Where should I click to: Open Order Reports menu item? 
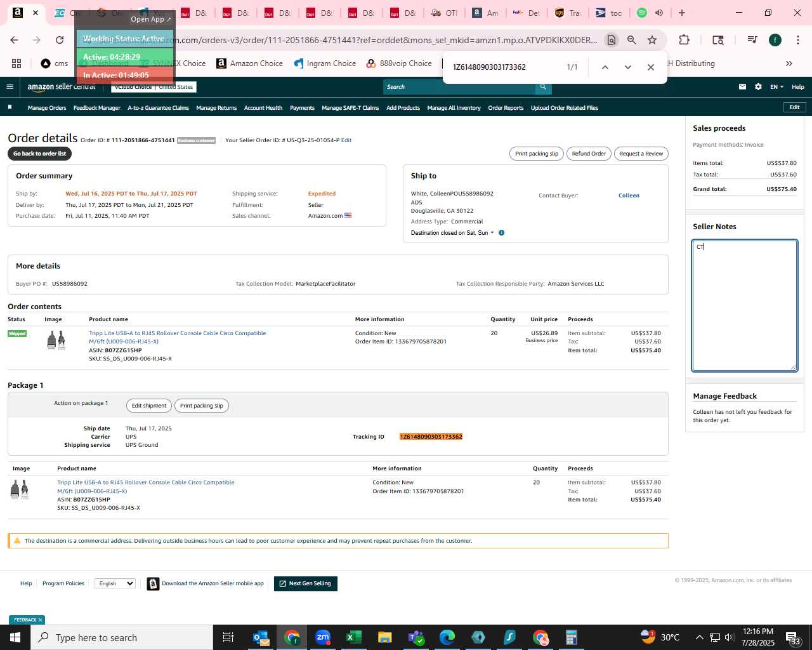(506, 108)
